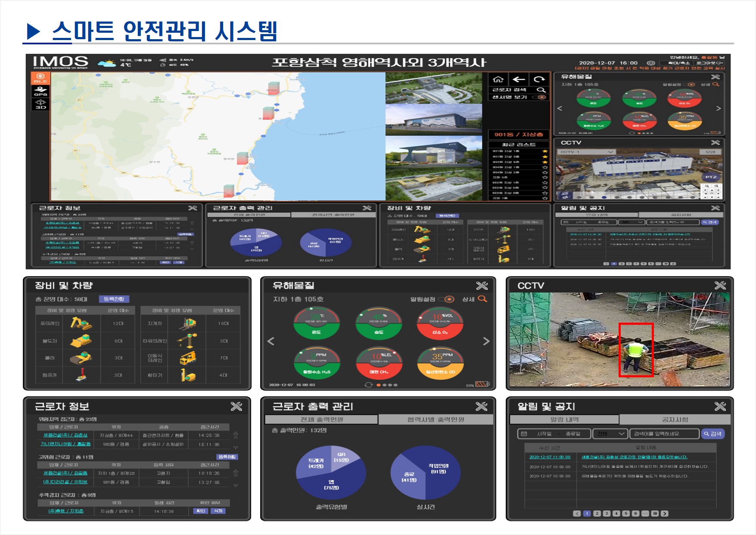Toggle the 센서별 보기 switch
756x535 pixels.
point(540,97)
